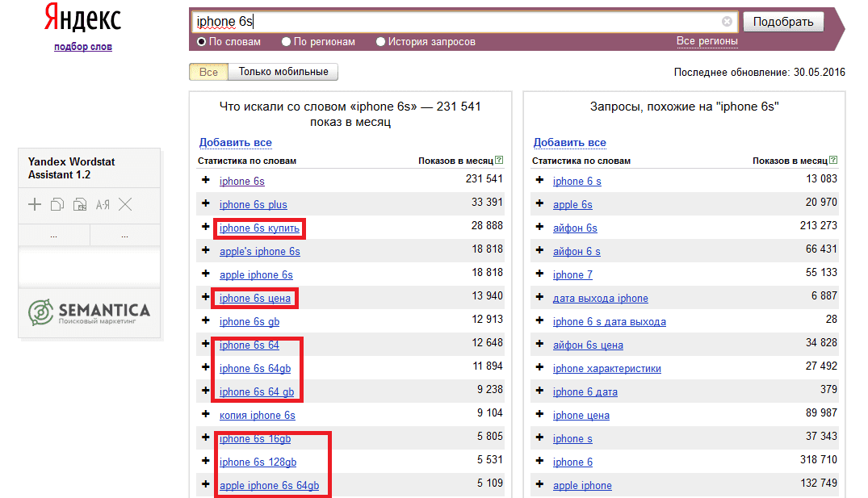
Task: Open the 'iphone s' query link
Action: tap(572, 438)
